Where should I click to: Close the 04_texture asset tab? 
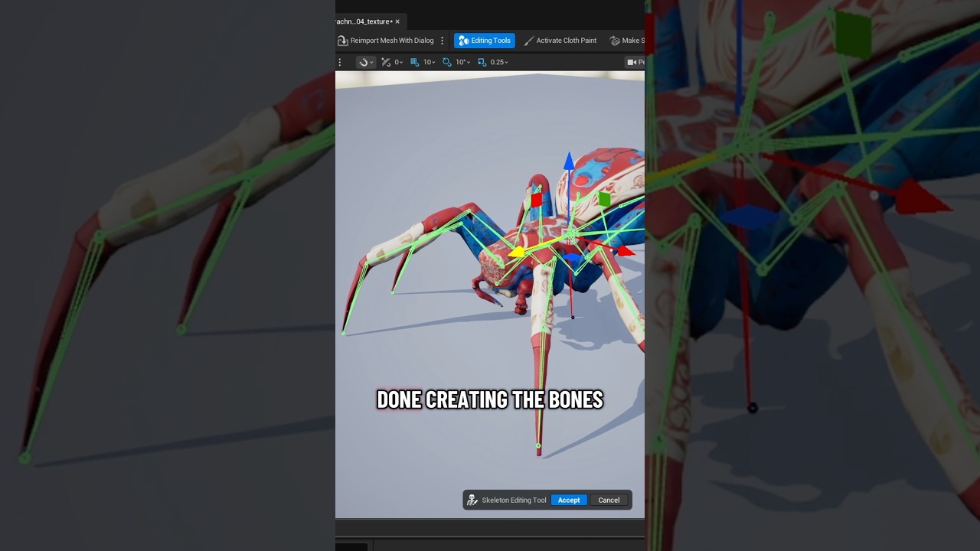point(397,21)
